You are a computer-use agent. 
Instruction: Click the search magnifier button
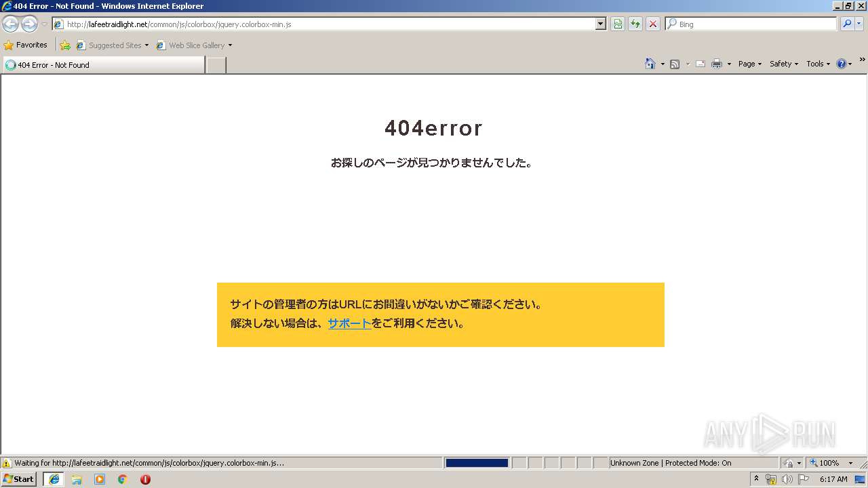(847, 24)
